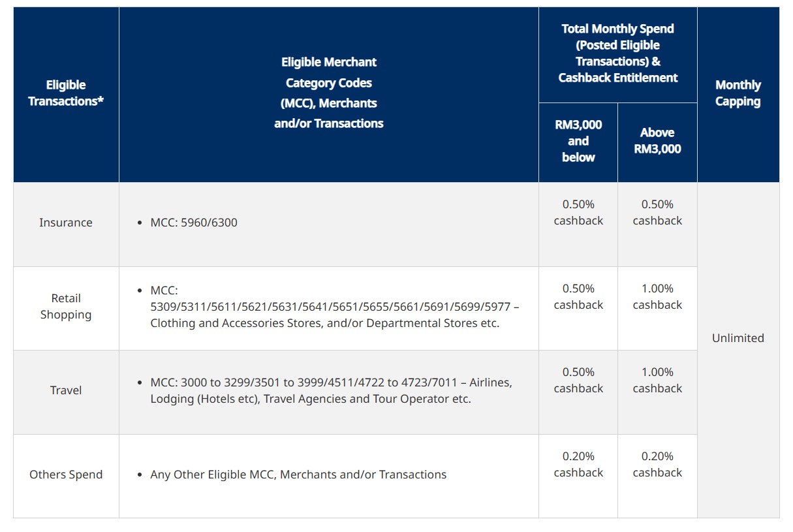Select Retail Shopping 1.00% cashback cell
Viewport: 793px width, 532px height.
pyautogui.click(x=657, y=296)
